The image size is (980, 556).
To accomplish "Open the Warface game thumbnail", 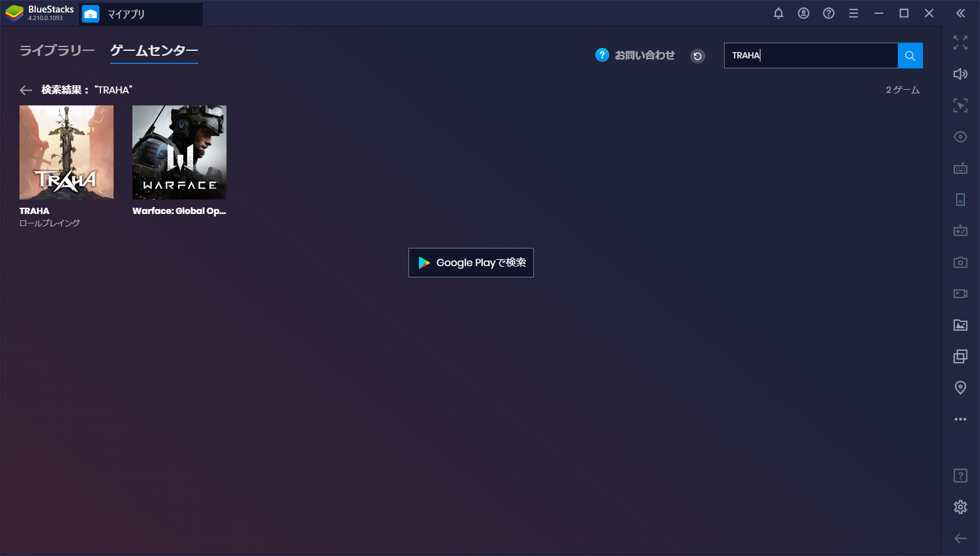I will [179, 152].
